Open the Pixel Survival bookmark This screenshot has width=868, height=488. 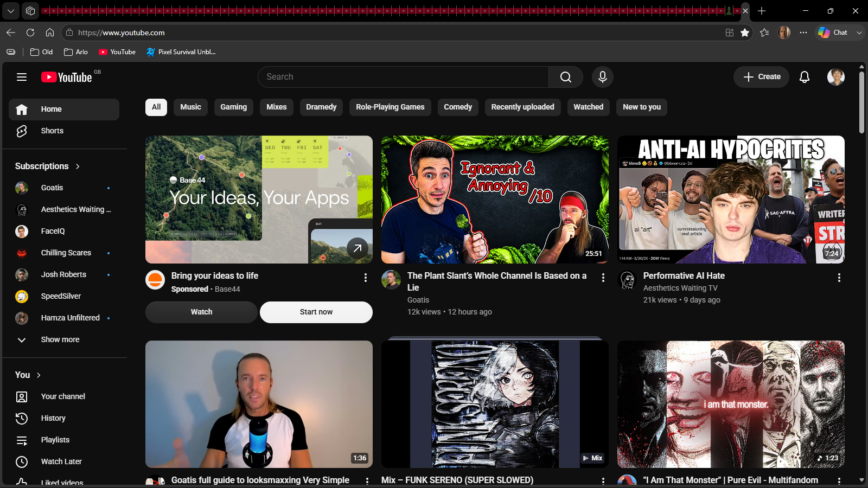click(x=181, y=52)
